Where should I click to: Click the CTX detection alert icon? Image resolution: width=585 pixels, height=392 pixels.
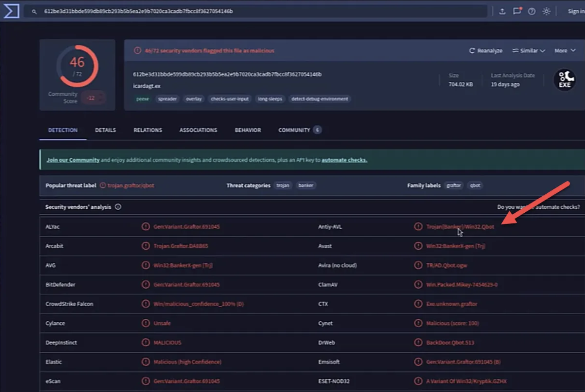[x=418, y=304]
